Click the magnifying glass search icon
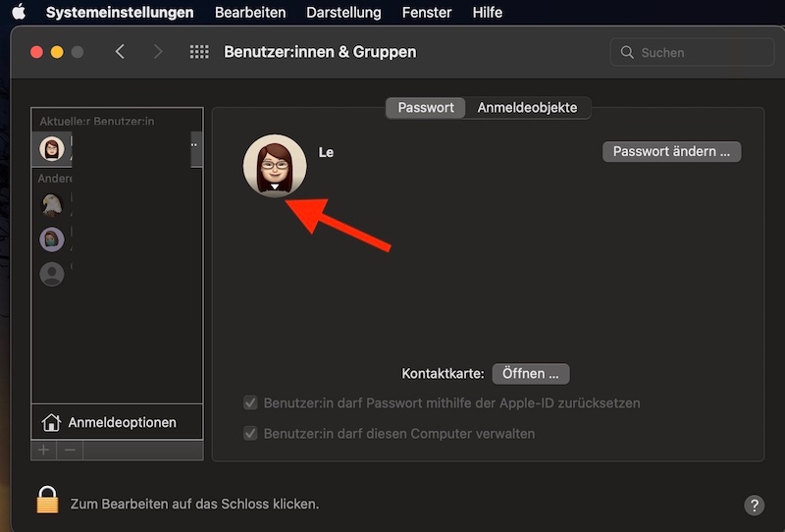This screenshot has width=785, height=532. pos(627,52)
